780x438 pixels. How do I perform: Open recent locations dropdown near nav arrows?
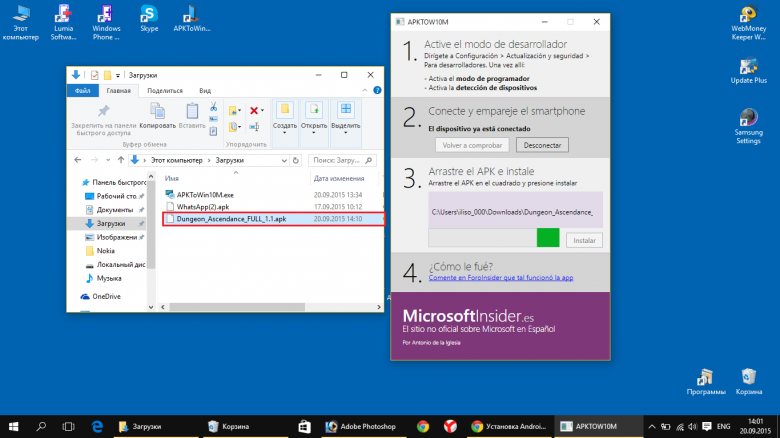click(x=108, y=160)
